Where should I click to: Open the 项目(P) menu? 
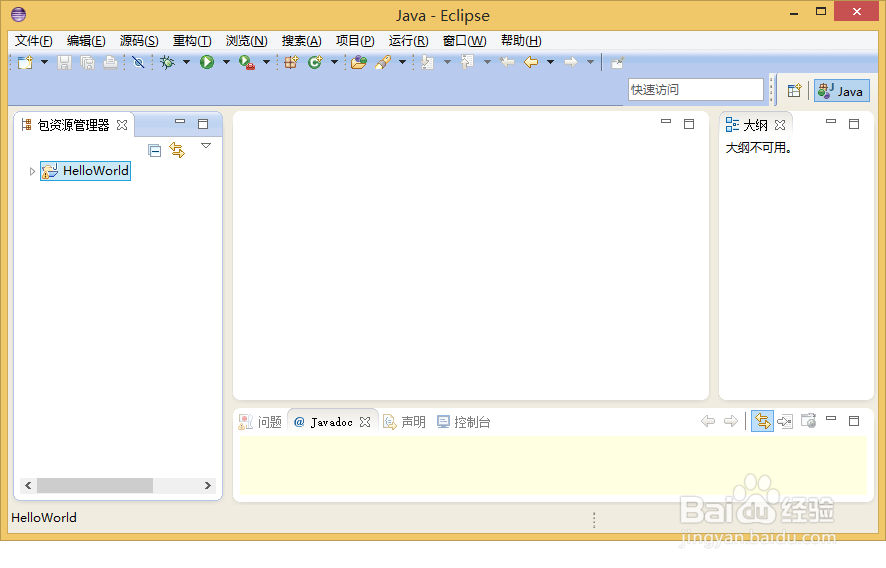(x=355, y=41)
